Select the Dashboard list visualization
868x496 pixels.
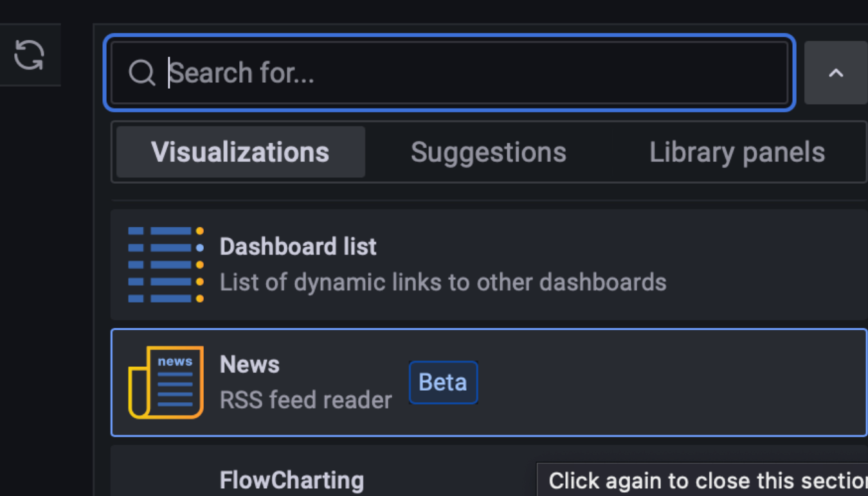489,265
